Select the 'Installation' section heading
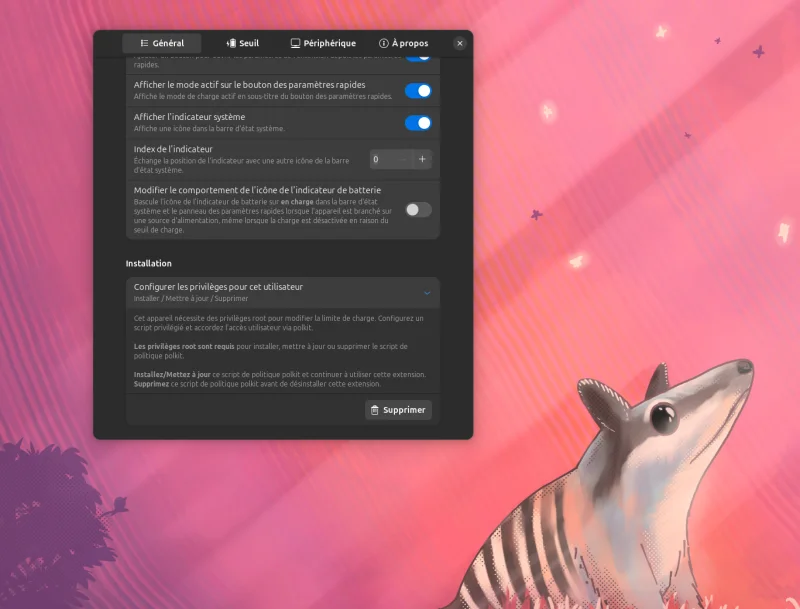Viewport: 800px width, 609px height. tap(148, 264)
